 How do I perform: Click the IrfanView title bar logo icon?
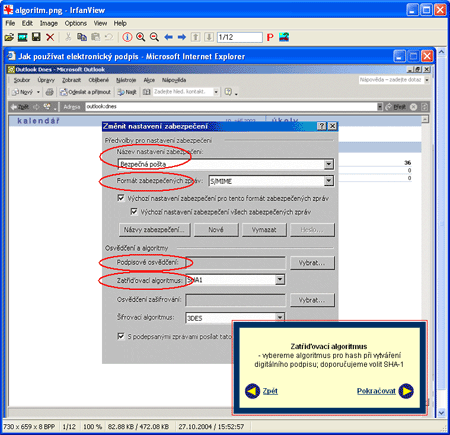8,10
